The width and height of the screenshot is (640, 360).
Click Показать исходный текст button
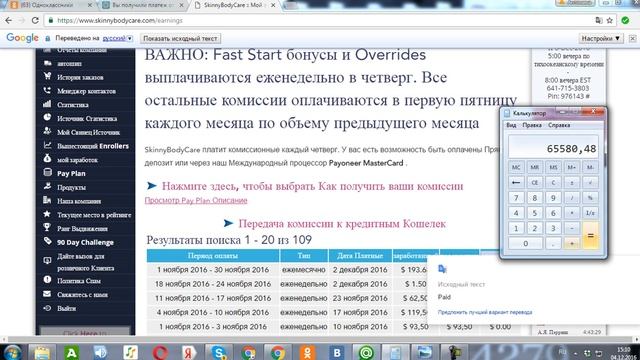coord(180,38)
